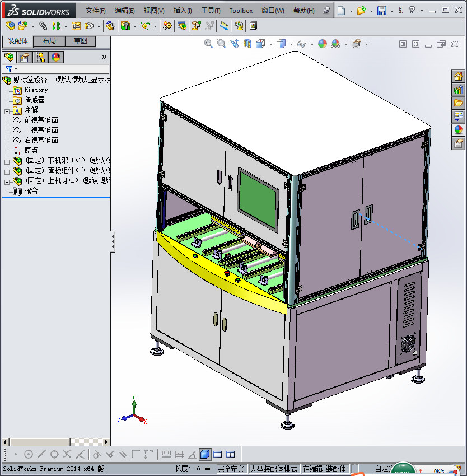The image size is (467, 476).
Task: Click the Interference Detection icon
Action: point(225,26)
